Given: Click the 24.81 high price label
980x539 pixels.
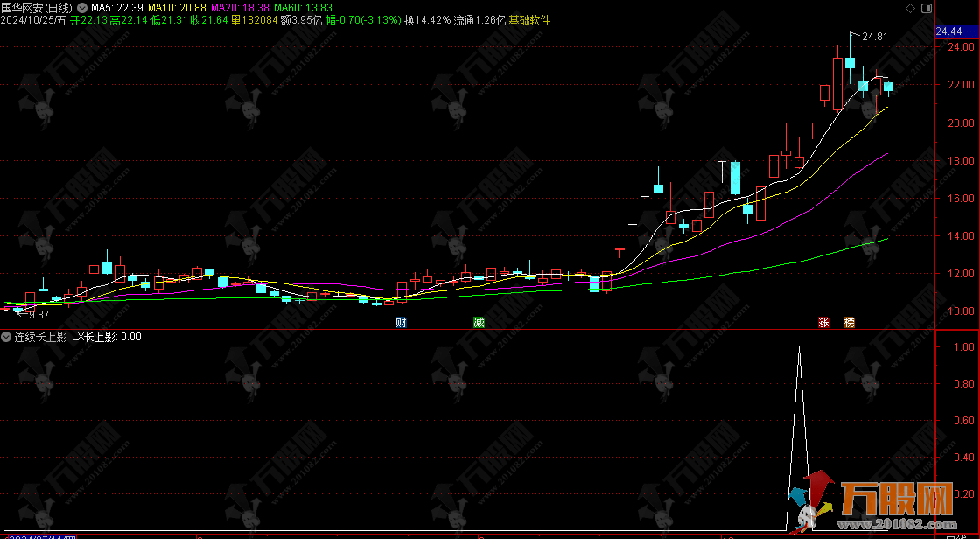Looking at the screenshot, I should (875, 37).
